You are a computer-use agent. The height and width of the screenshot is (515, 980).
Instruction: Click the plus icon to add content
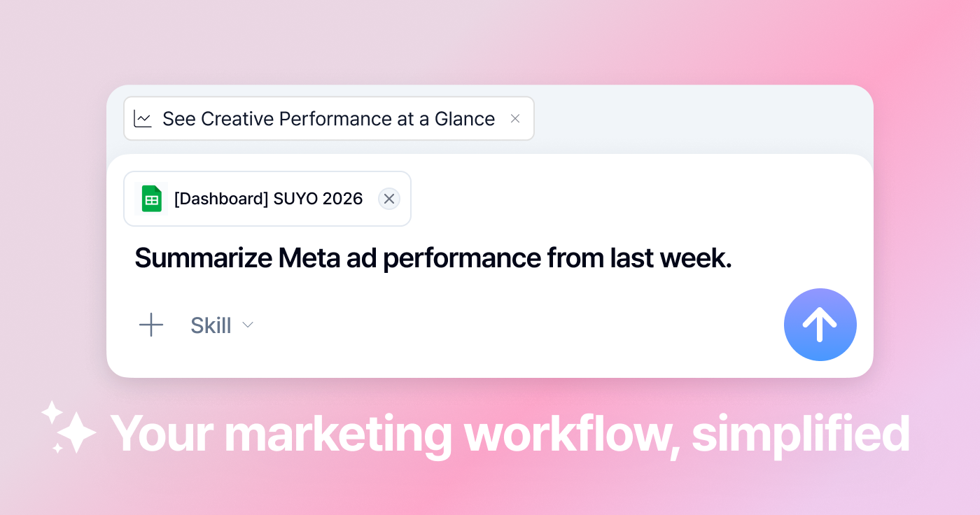pos(150,325)
